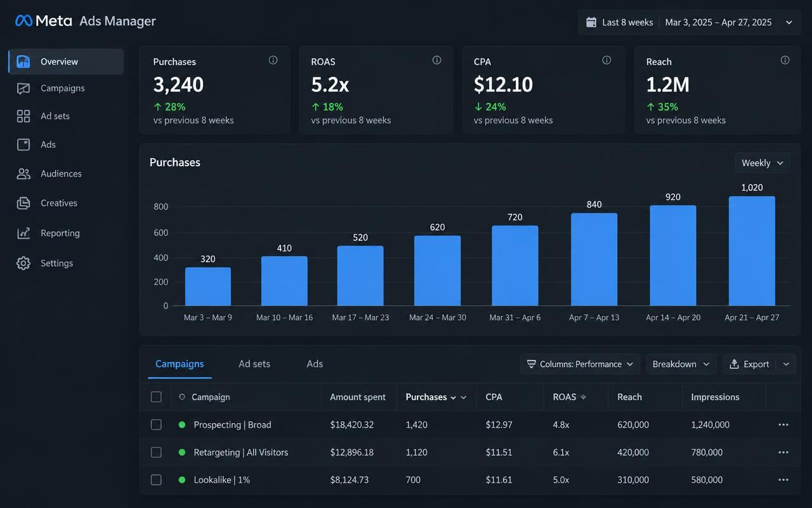Viewport: 812px width, 508px height.
Task: Open more options for Prospecting | Broad
Action: [783, 425]
